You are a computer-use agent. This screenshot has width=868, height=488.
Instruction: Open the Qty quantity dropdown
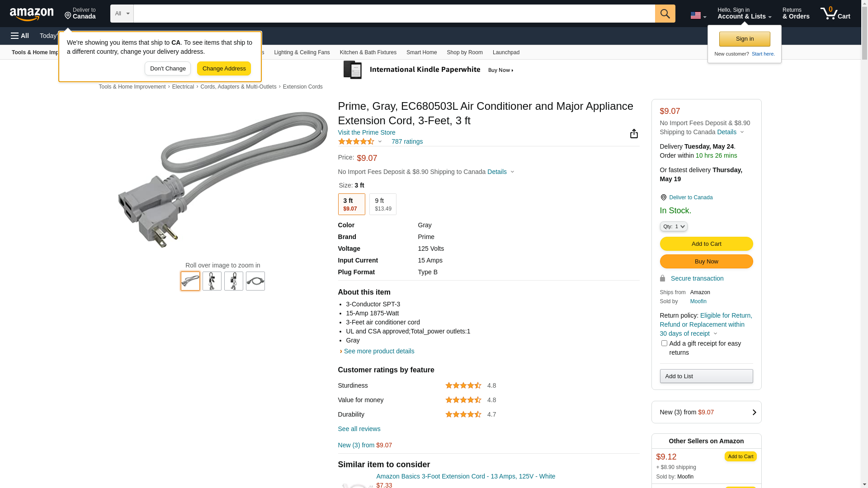tap(673, 226)
